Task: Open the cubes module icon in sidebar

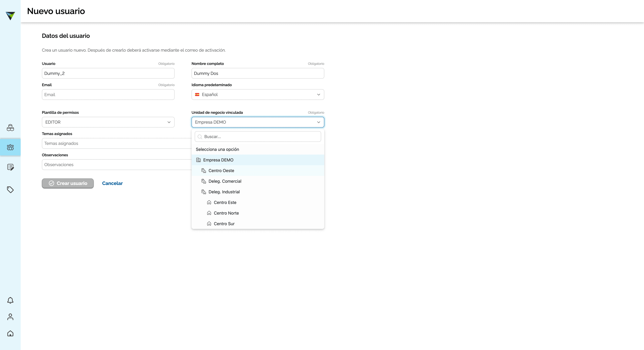Action: (10, 128)
